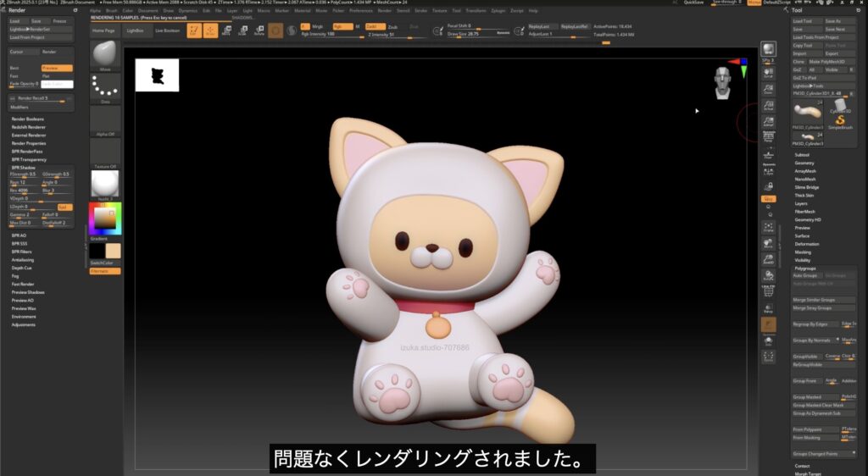Click the AAHalf icon
This screenshot has height=476, width=868.
[768, 122]
